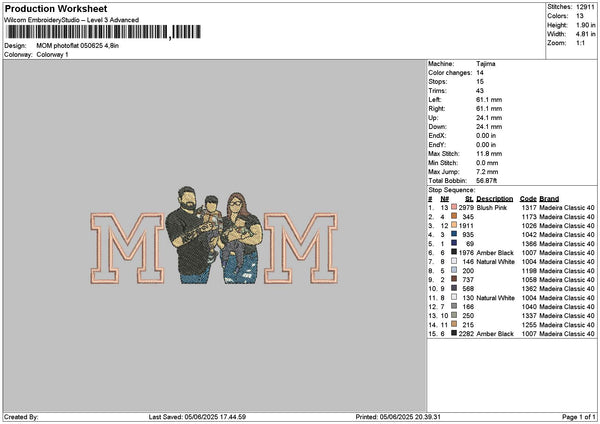This screenshot has height=424, width=600.
Task: Select the Width value '4.81 in'
Action: tap(585, 34)
